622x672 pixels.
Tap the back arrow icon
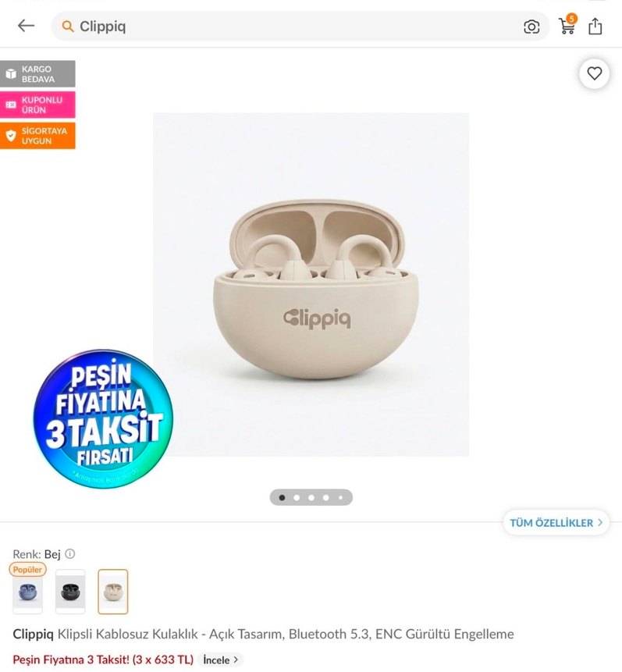pos(26,26)
